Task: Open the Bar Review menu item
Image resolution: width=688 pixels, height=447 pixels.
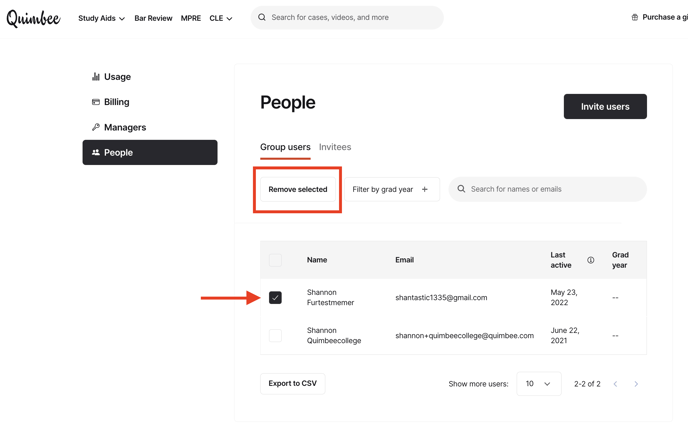Action: (153, 18)
